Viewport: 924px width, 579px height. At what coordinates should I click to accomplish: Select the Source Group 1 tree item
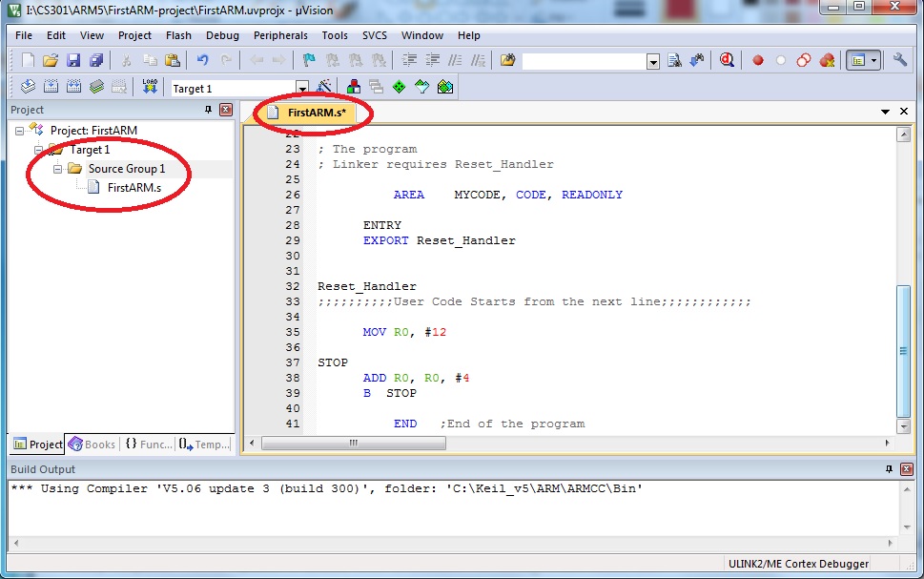coord(127,169)
